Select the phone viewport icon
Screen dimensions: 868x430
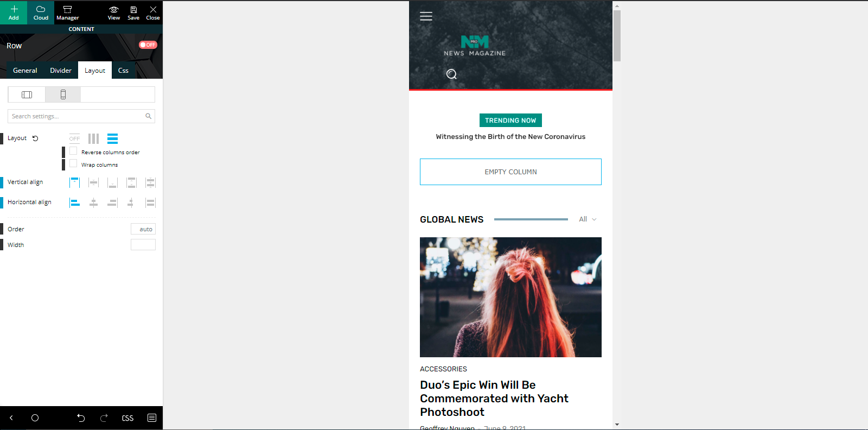(x=63, y=94)
